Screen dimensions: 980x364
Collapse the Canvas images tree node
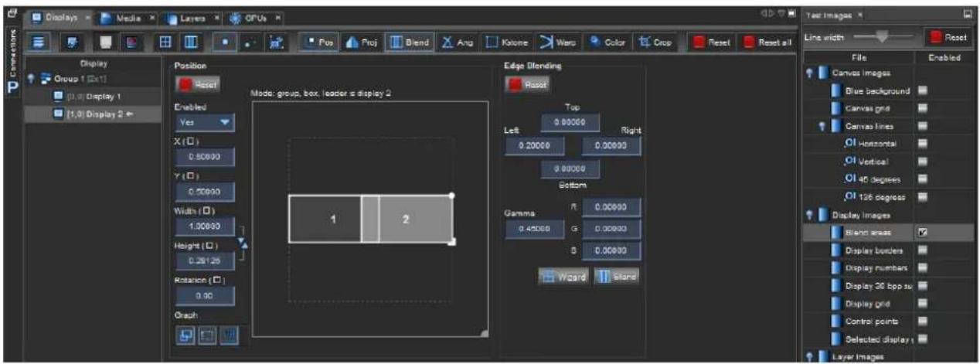(809, 73)
